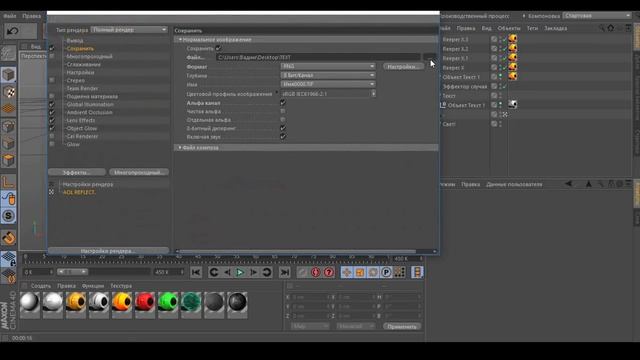Toggle the point-level animation dots icon
The height and width of the screenshot is (360, 640).
coord(399,272)
